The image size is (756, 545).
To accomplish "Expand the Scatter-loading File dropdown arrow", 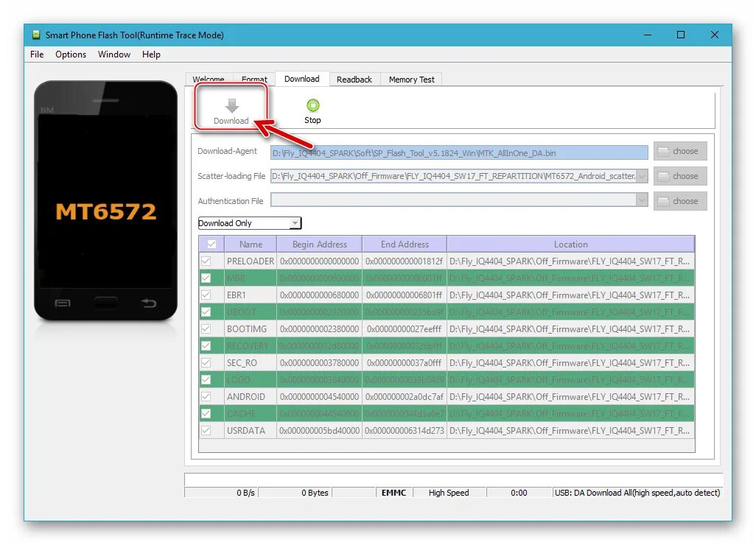I will coord(642,176).
